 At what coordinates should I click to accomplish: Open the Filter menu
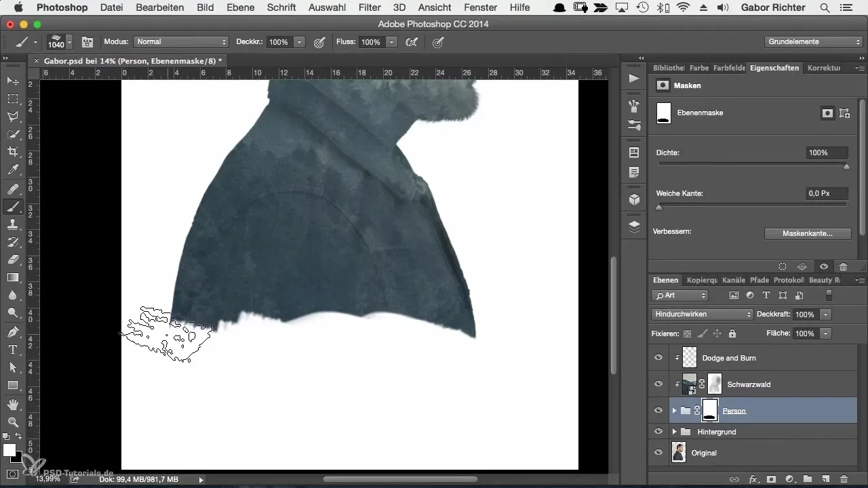370,7
